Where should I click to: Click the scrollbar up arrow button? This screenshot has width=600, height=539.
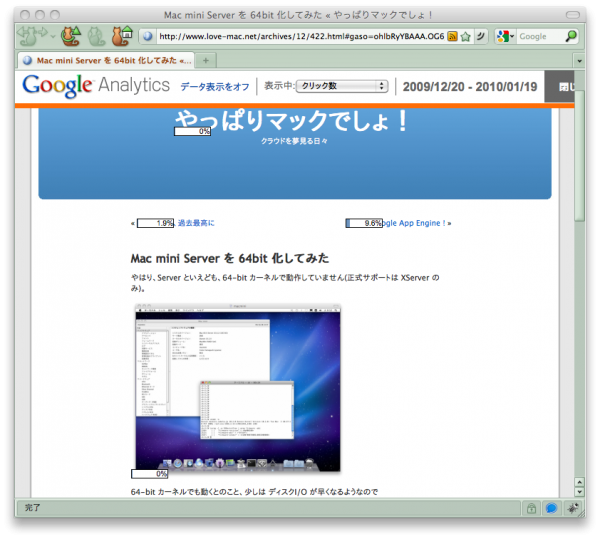pyautogui.click(x=579, y=482)
